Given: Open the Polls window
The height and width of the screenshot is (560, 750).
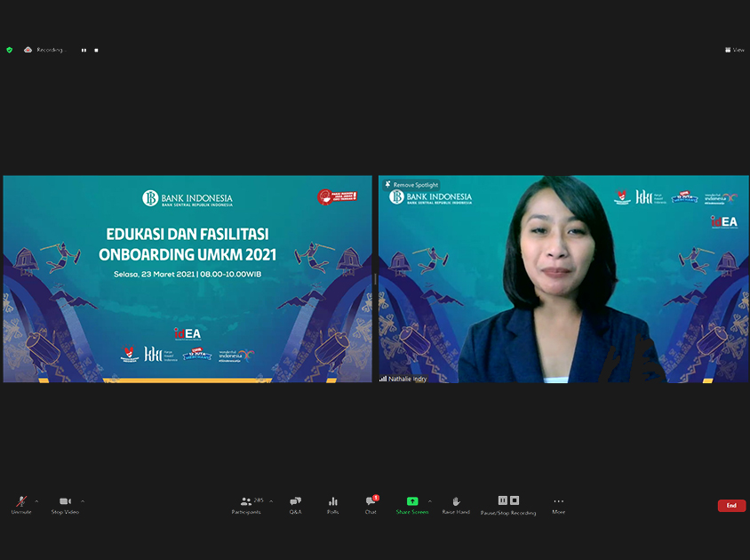Looking at the screenshot, I should (333, 505).
